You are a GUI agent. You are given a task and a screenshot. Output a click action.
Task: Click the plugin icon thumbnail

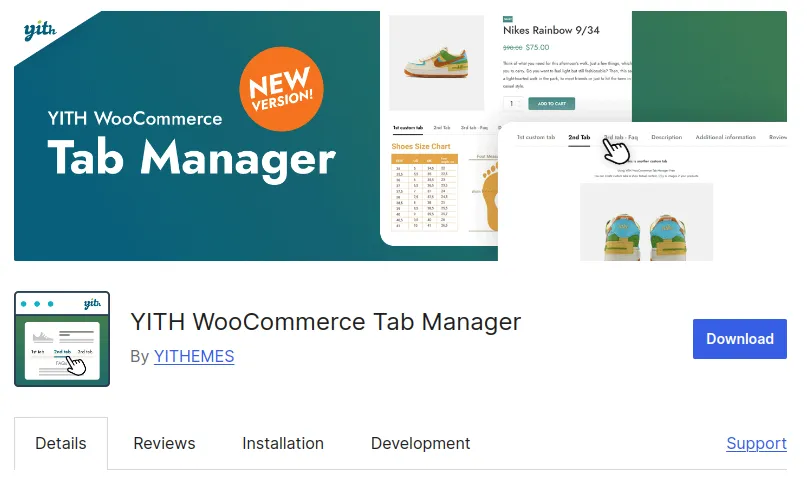click(62, 339)
